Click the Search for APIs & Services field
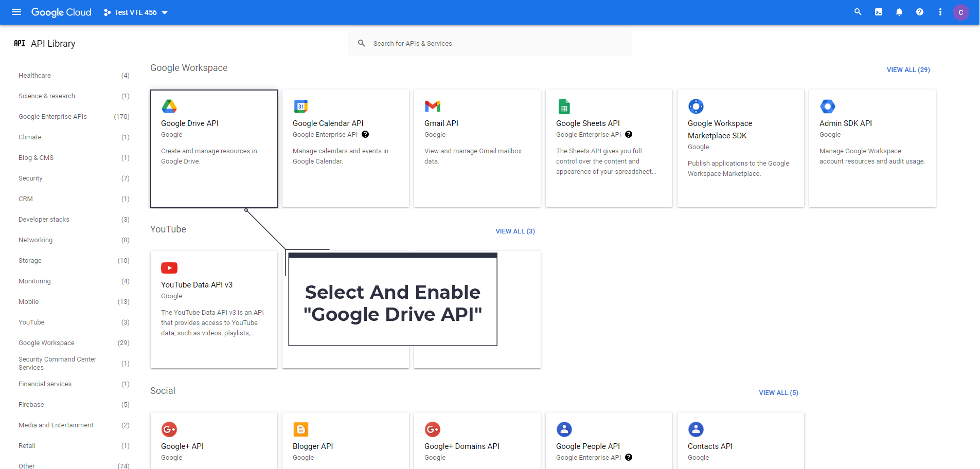The width and height of the screenshot is (980, 469). click(x=489, y=44)
